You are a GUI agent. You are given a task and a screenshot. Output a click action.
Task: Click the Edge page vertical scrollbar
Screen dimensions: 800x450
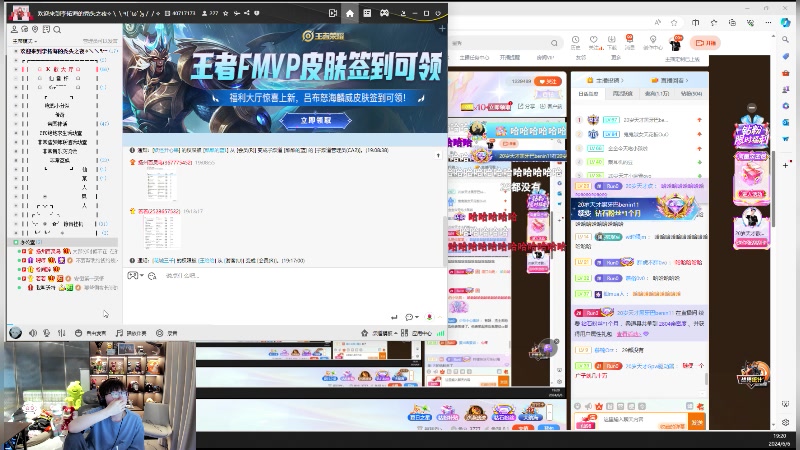point(773,189)
